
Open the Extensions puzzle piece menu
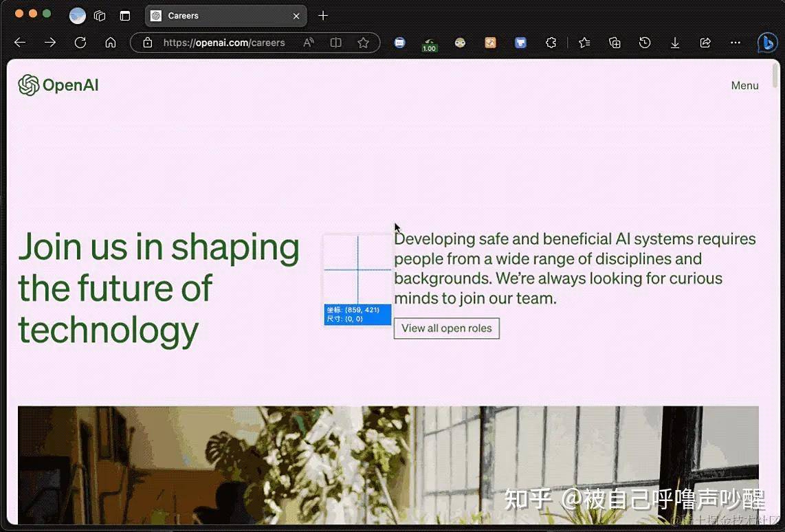pyautogui.click(x=551, y=43)
